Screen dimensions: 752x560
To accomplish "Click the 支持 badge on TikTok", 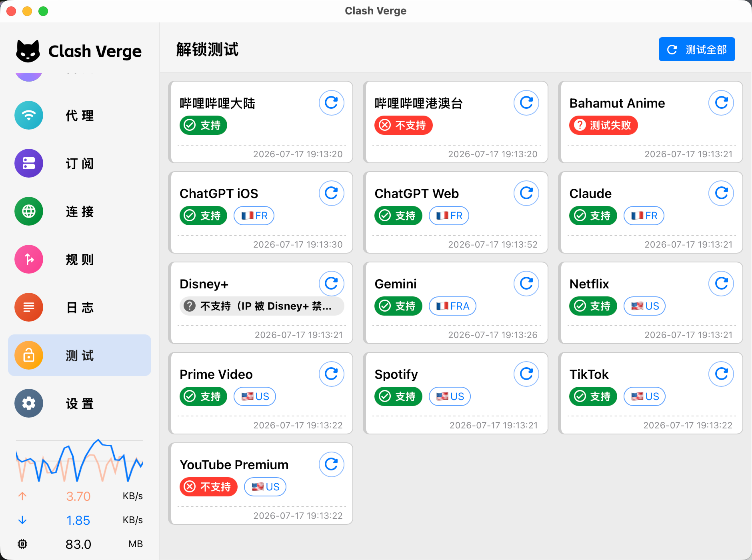I will click(593, 396).
